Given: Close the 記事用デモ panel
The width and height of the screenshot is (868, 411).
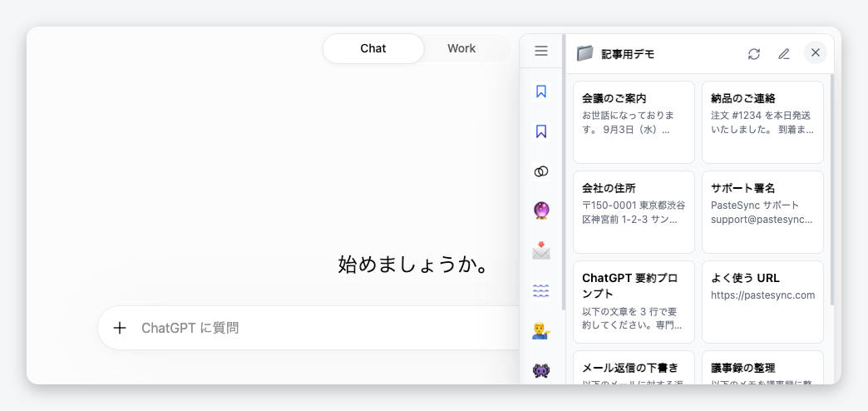Looking at the screenshot, I should point(816,52).
